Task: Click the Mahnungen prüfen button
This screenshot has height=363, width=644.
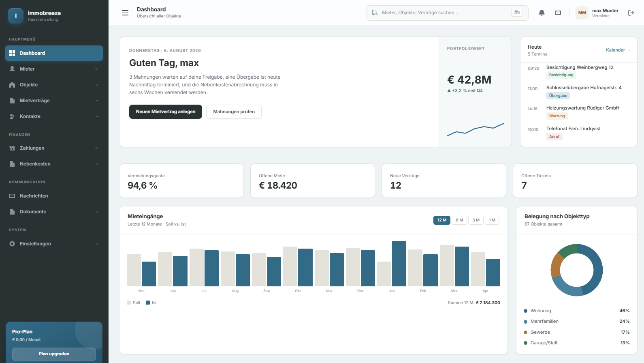Action: click(234, 112)
